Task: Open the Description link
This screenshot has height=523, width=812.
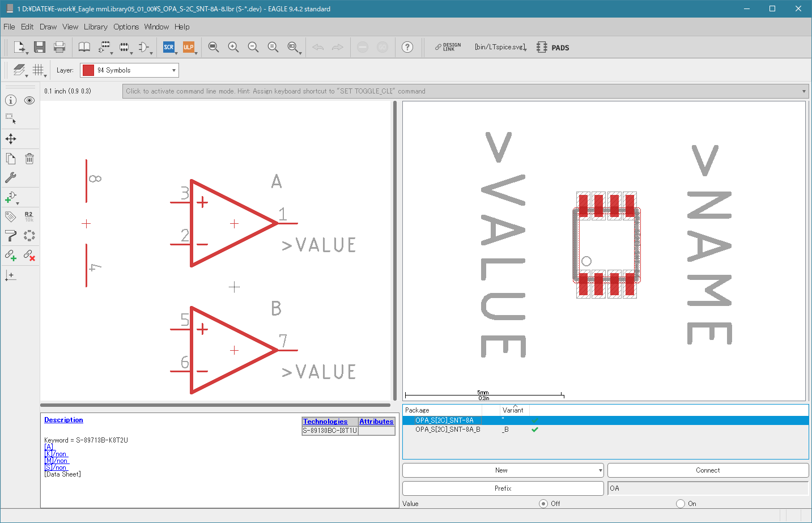Action: click(63, 420)
